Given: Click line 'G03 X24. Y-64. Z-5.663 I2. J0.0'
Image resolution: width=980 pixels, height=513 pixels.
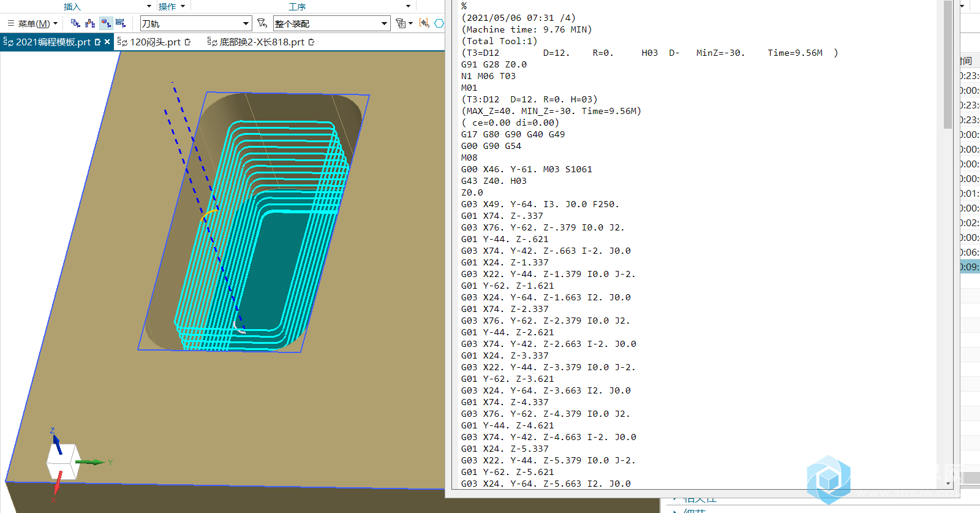Looking at the screenshot, I should (x=546, y=484).
